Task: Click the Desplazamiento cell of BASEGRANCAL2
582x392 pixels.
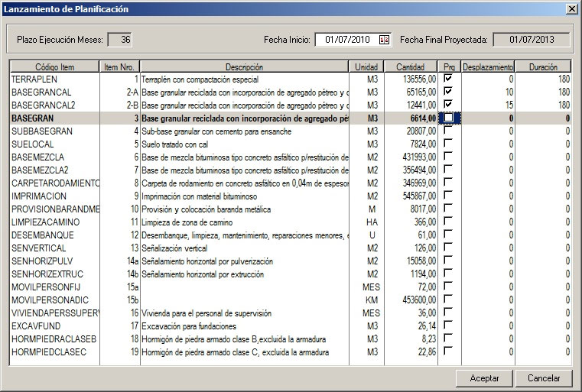Action: point(487,105)
